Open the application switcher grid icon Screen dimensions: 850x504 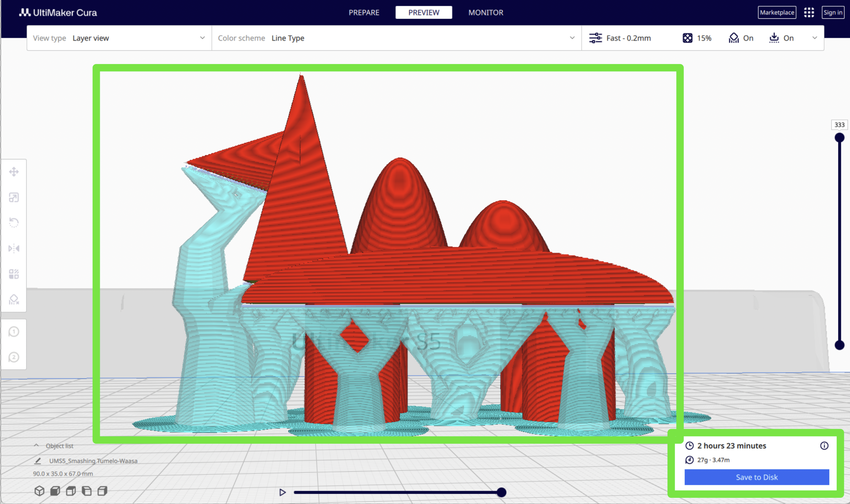(809, 13)
